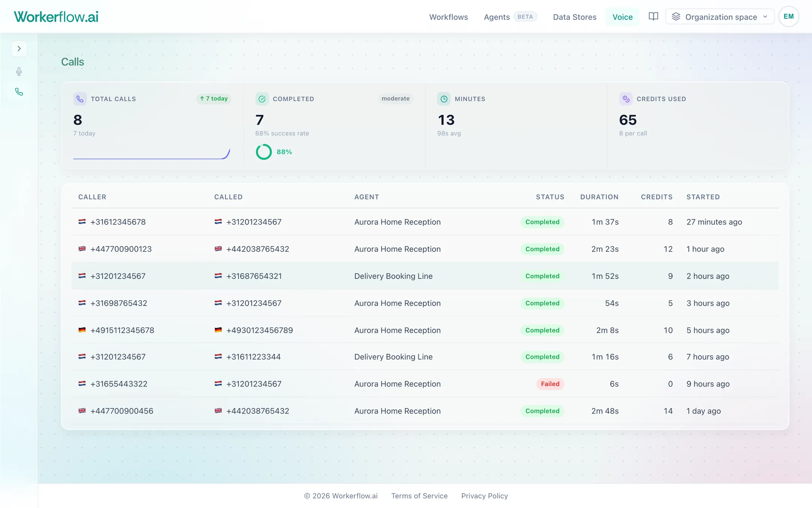Image resolution: width=812 pixels, height=508 pixels.
Task: Click the Netherlands flag beside caller +31612345678
Action: coord(82,222)
